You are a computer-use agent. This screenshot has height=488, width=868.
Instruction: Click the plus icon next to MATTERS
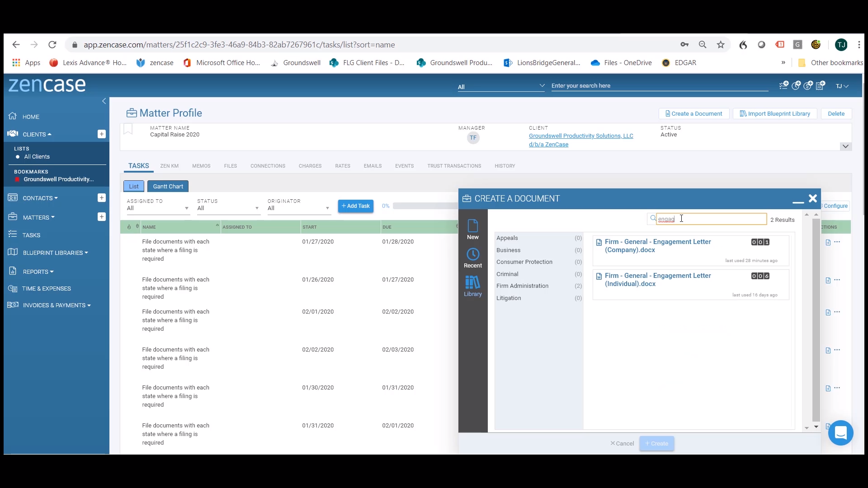click(x=102, y=216)
